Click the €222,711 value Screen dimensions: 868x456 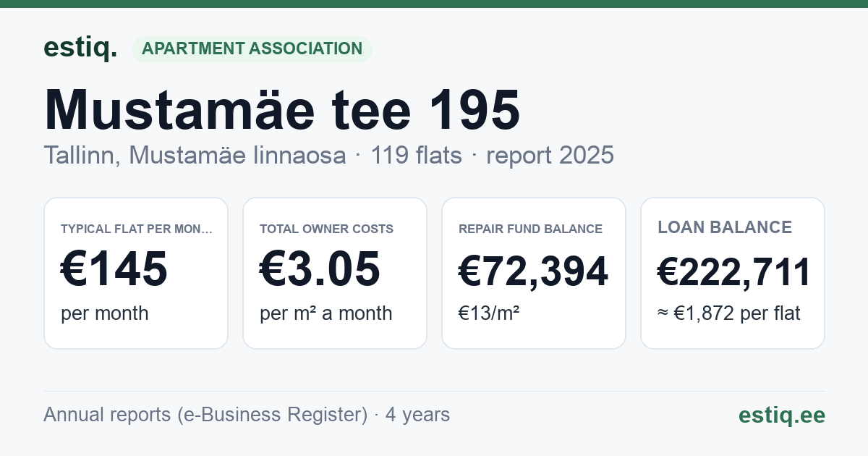point(734,271)
